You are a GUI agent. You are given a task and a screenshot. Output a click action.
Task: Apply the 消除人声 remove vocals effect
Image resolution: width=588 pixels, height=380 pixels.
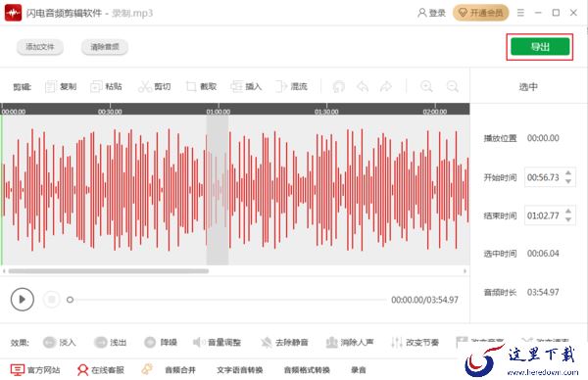(350, 342)
